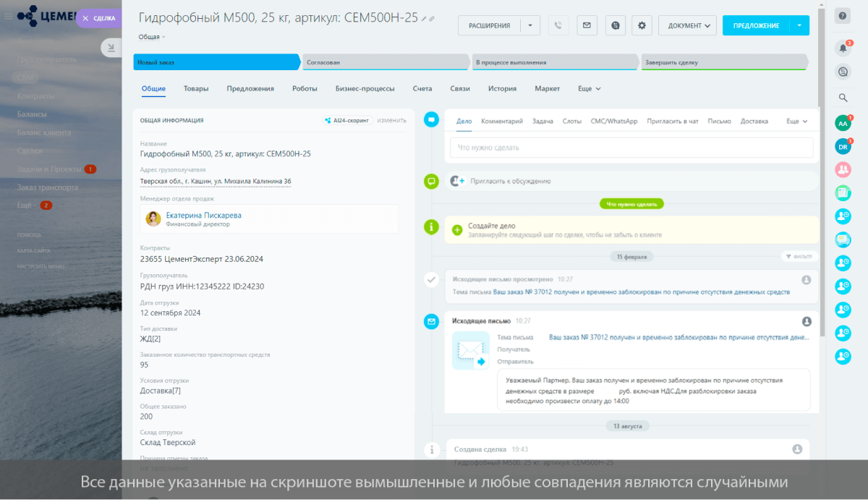Open the sidebar chat icon below the bell
The height and width of the screenshot is (500, 868).
pos(843,72)
